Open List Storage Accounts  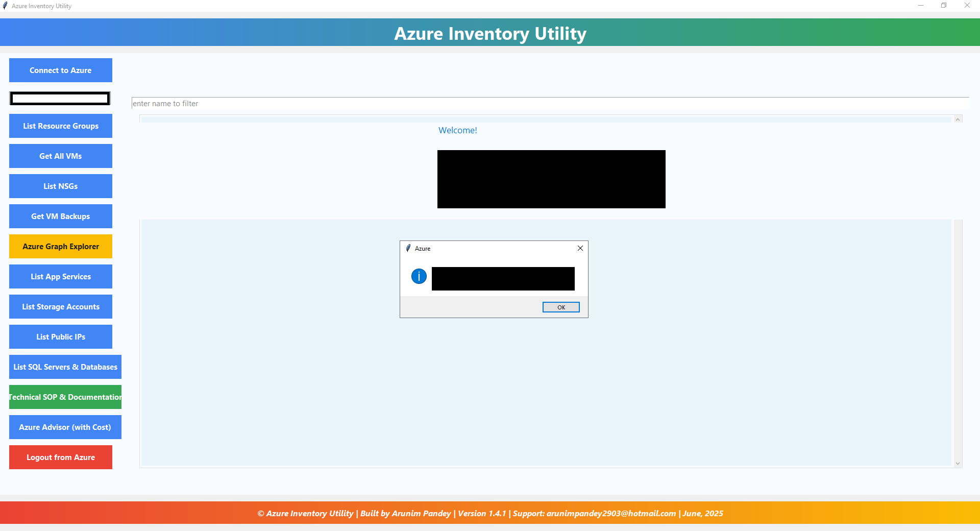60,306
